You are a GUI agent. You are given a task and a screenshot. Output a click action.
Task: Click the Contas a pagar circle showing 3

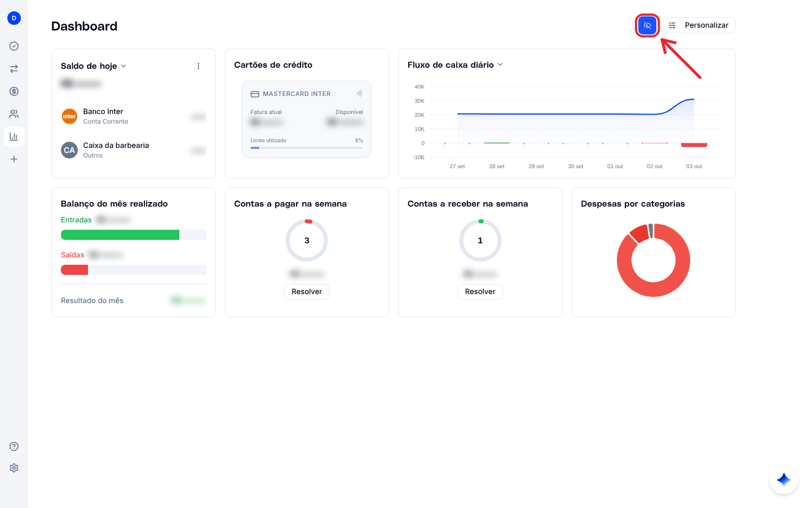click(307, 240)
